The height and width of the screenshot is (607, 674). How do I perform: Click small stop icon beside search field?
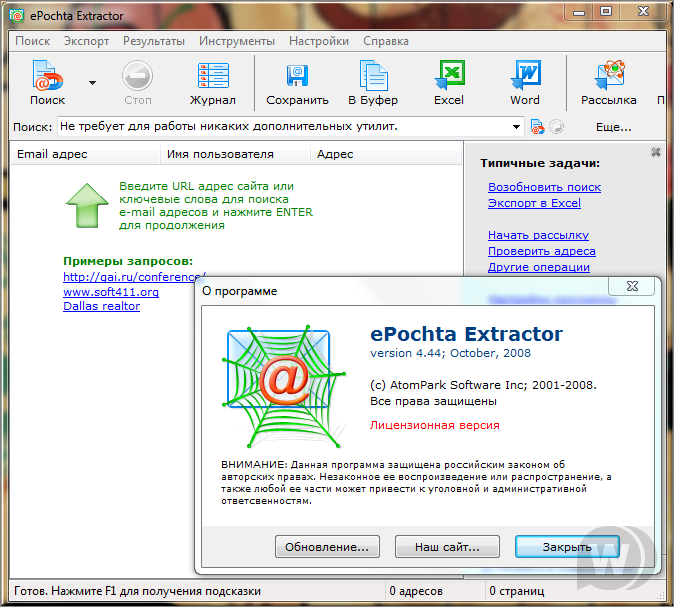pos(557,127)
